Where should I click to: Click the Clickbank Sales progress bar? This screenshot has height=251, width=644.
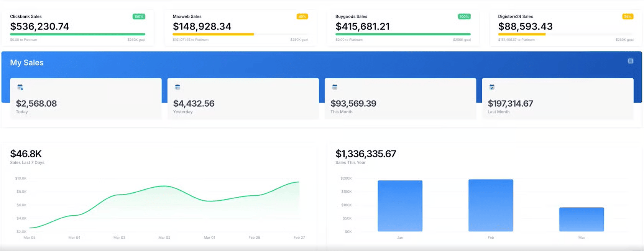77,34
